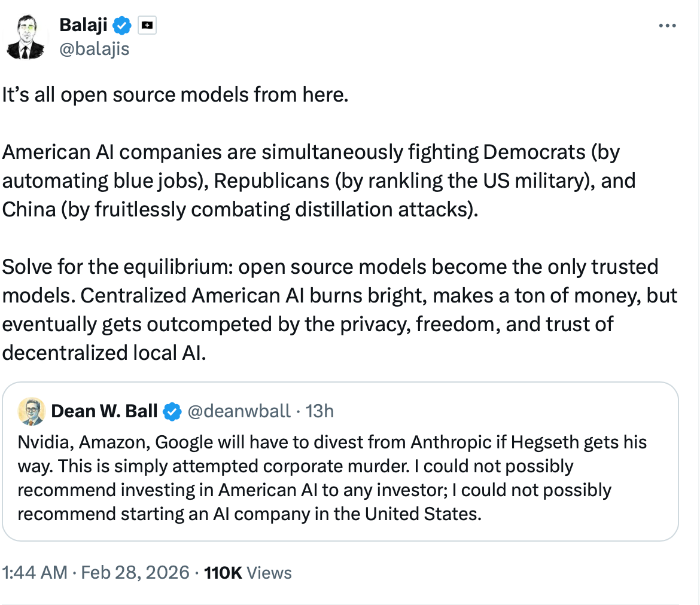Open the three-dot more options menu
Image resolution: width=700 pixels, height=605 pixels.
pos(667,26)
